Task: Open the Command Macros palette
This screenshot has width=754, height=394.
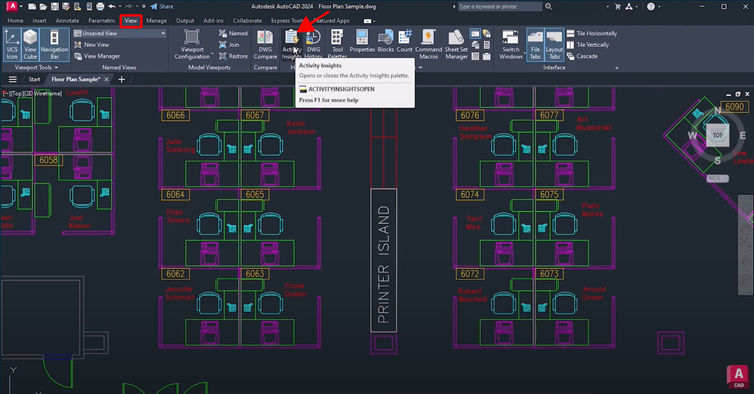Action: [x=428, y=44]
